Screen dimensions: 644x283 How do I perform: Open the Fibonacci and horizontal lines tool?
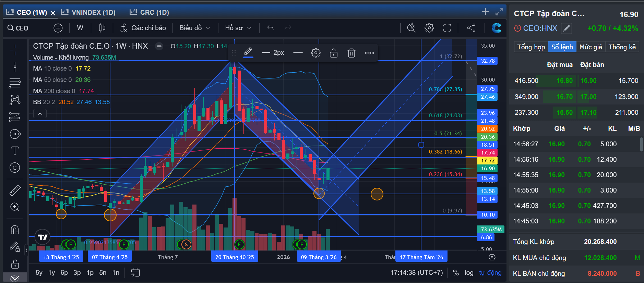click(x=15, y=83)
